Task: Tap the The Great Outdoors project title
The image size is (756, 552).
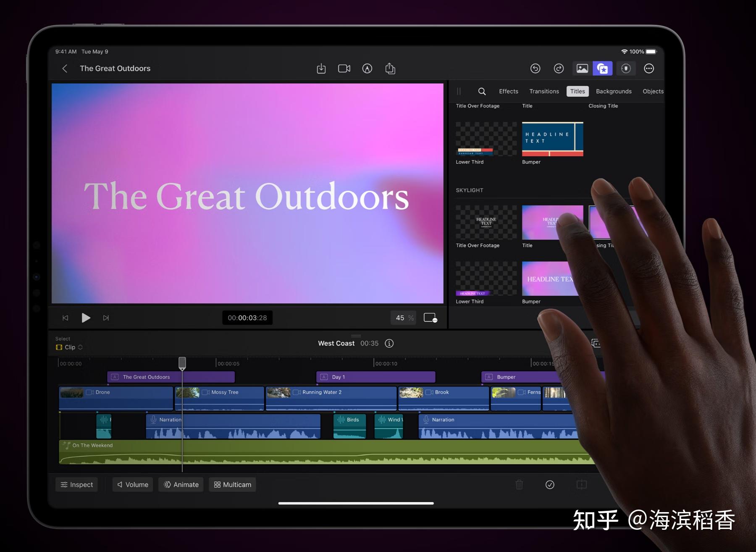Action: click(115, 68)
